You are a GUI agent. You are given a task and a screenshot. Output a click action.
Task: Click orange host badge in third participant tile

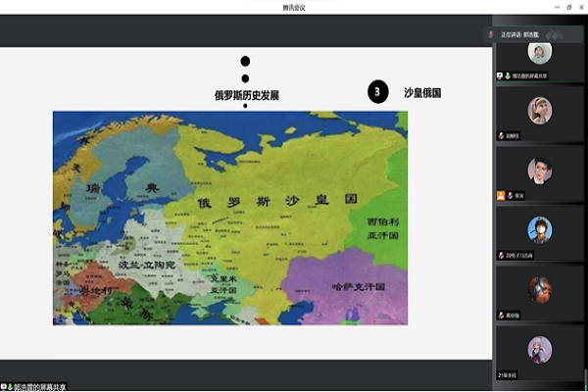click(x=500, y=194)
